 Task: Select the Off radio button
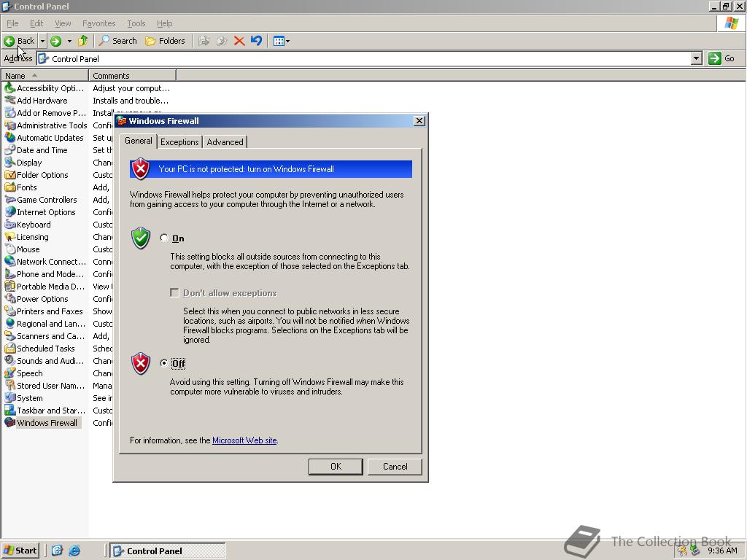(x=164, y=363)
